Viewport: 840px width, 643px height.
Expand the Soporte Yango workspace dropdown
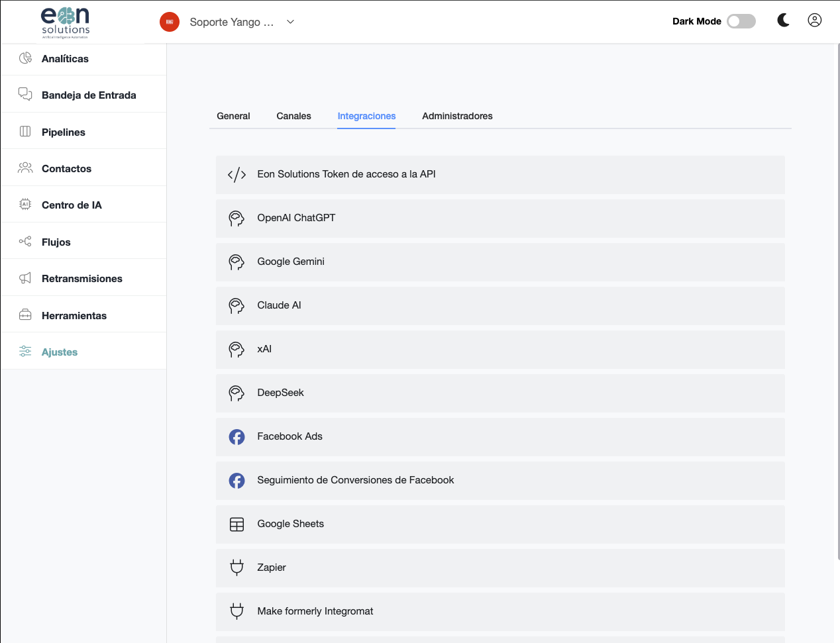click(x=290, y=22)
